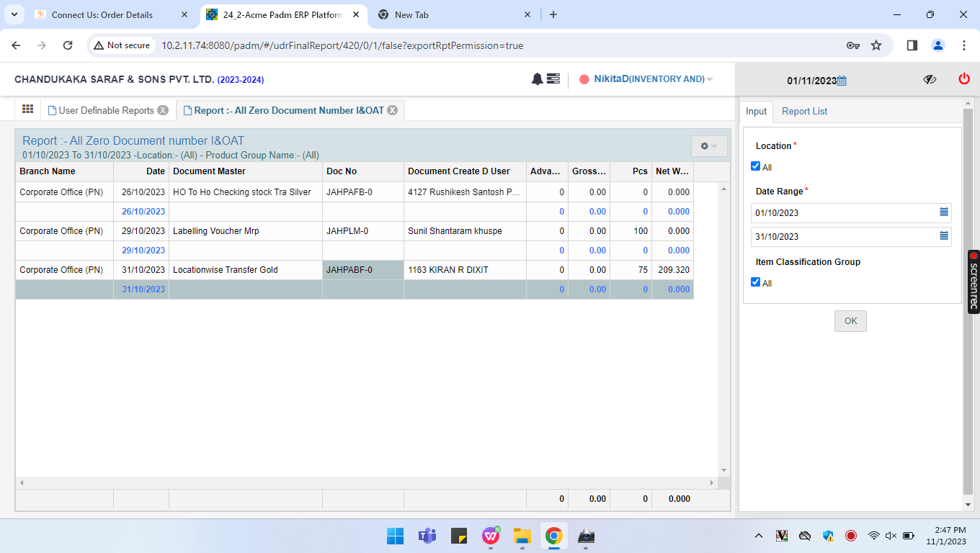Open the taskbar clock showing 2:47 PM
Image resolution: width=980 pixels, height=553 pixels.
(x=945, y=536)
